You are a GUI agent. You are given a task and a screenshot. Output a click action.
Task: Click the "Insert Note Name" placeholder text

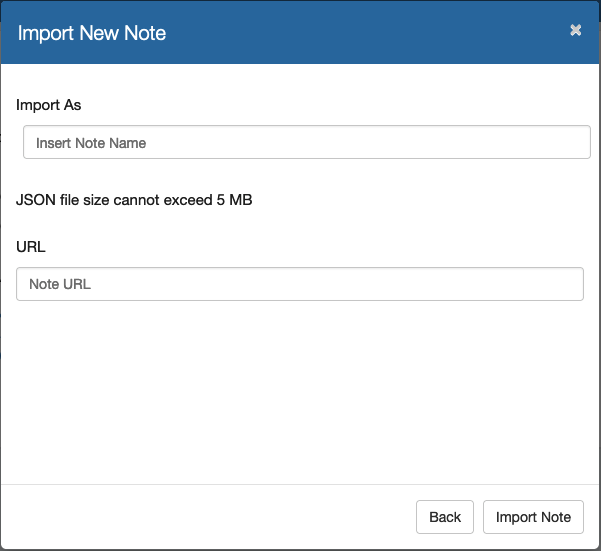click(x=91, y=143)
